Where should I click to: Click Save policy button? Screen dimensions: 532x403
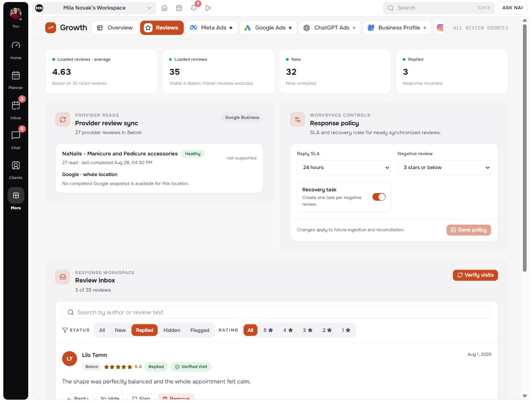468,230
